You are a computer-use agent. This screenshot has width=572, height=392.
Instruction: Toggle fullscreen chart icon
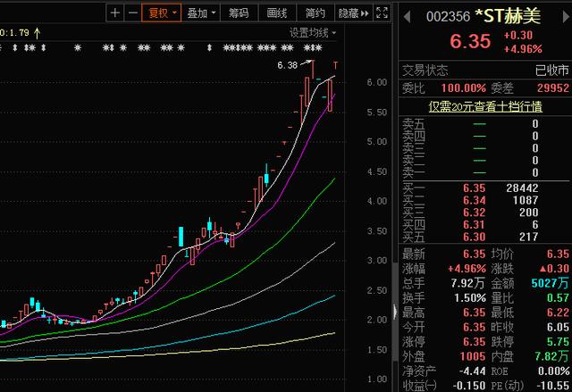382,13
